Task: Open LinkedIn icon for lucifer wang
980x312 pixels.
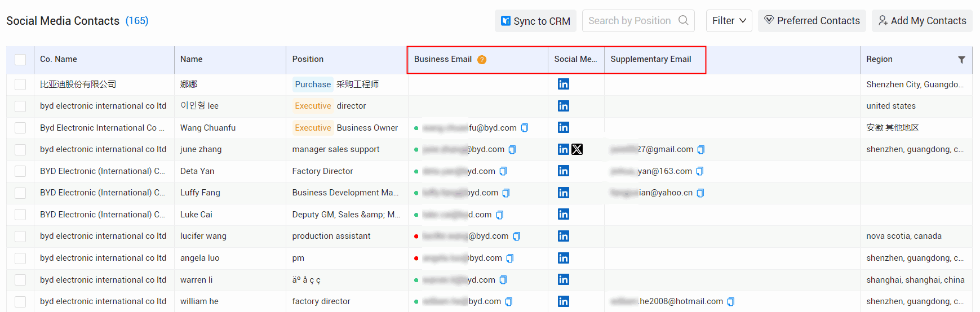Action: tap(563, 236)
